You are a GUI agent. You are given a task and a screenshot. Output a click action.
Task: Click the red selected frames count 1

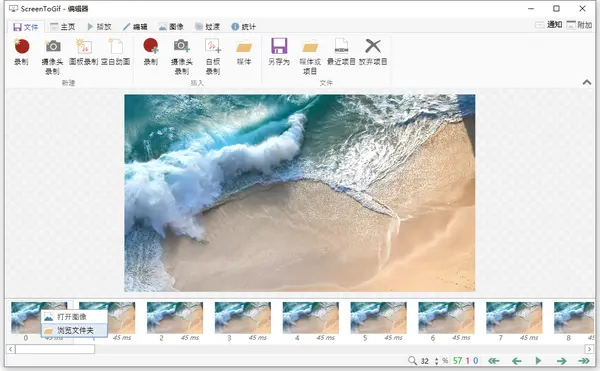(467, 361)
